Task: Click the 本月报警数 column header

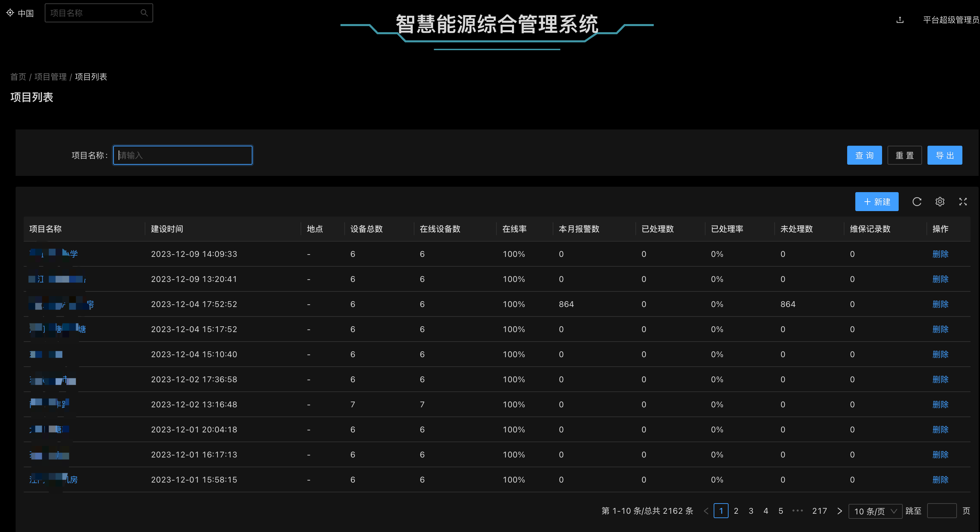Action: coord(579,229)
